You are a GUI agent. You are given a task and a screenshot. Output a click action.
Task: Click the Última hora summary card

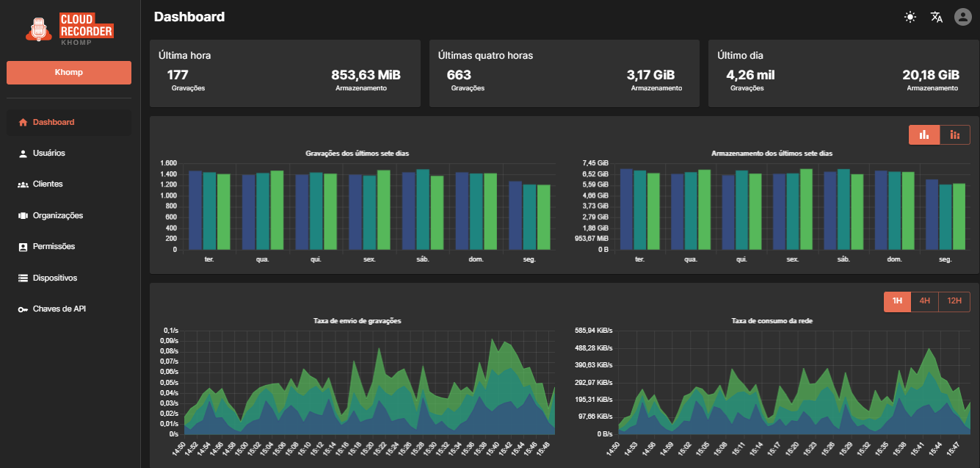tap(285, 73)
